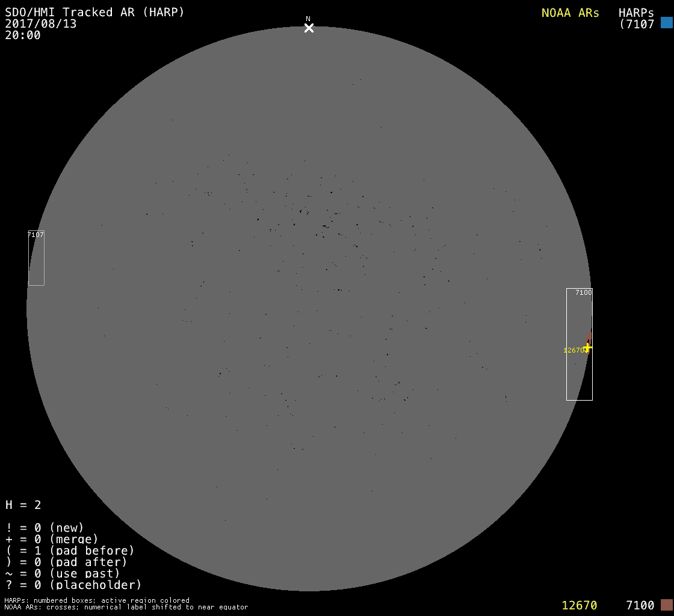Click the yellow NOAA ARs legend heading
Screen dimensions: 674x616
point(570,13)
